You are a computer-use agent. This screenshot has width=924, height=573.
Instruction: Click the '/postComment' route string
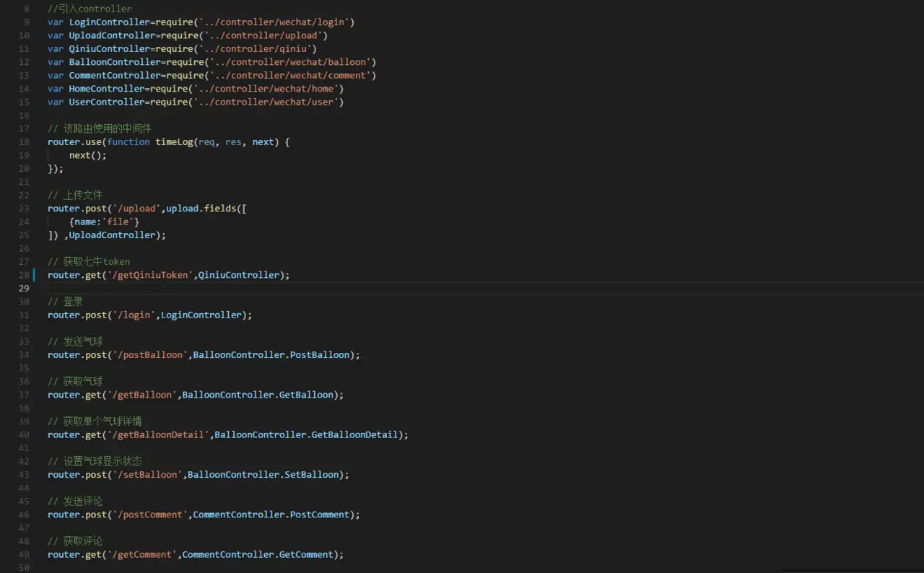150,515
